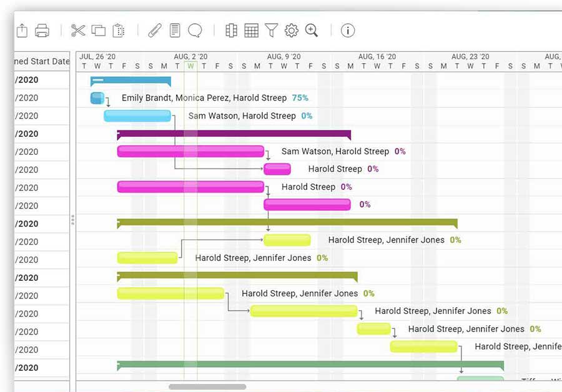Image resolution: width=562 pixels, height=392 pixels.
Task: Select the long magenta Sam Watson, Harold Streep bar
Action: click(190, 151)
